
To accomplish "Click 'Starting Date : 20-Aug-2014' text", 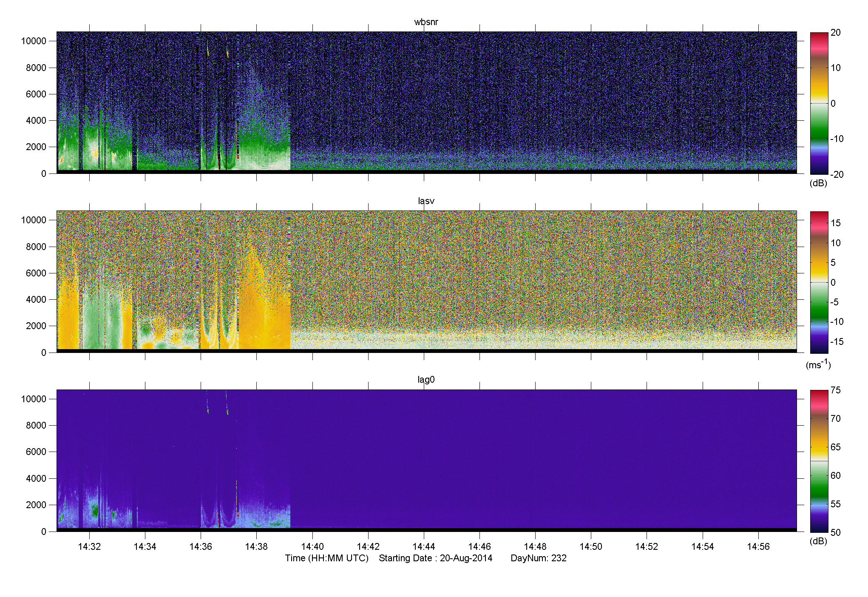I will point(436,558).
